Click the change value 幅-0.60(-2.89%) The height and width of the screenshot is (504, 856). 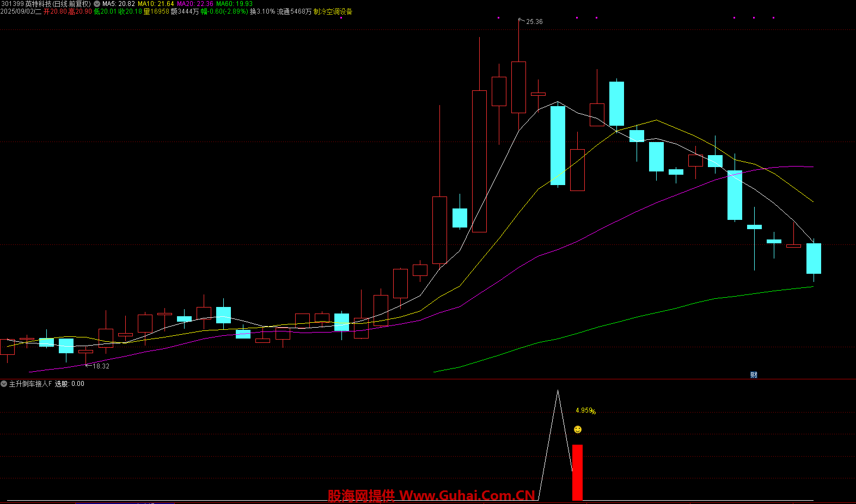[224, 11]
